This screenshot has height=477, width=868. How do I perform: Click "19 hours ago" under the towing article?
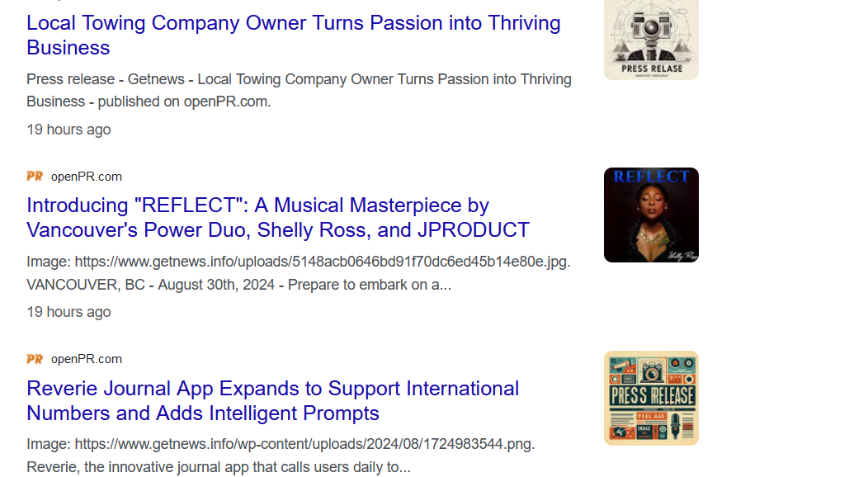click(x=68, y=130)
